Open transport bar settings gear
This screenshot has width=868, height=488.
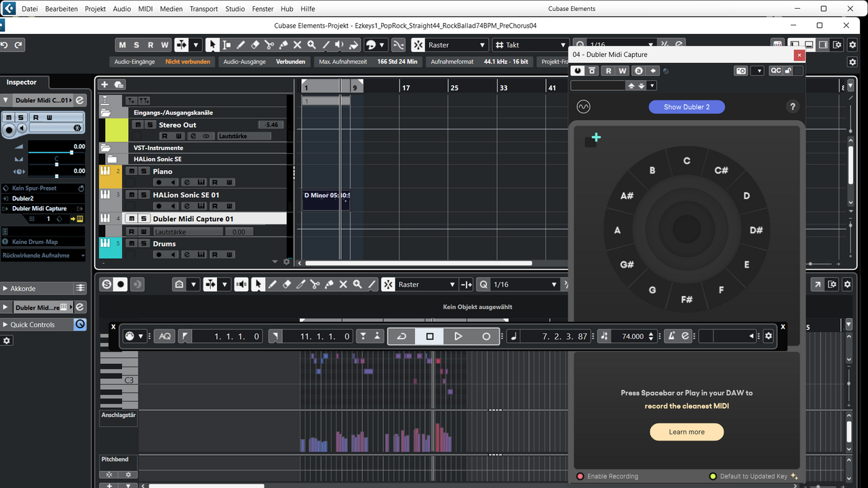(768, 336)
